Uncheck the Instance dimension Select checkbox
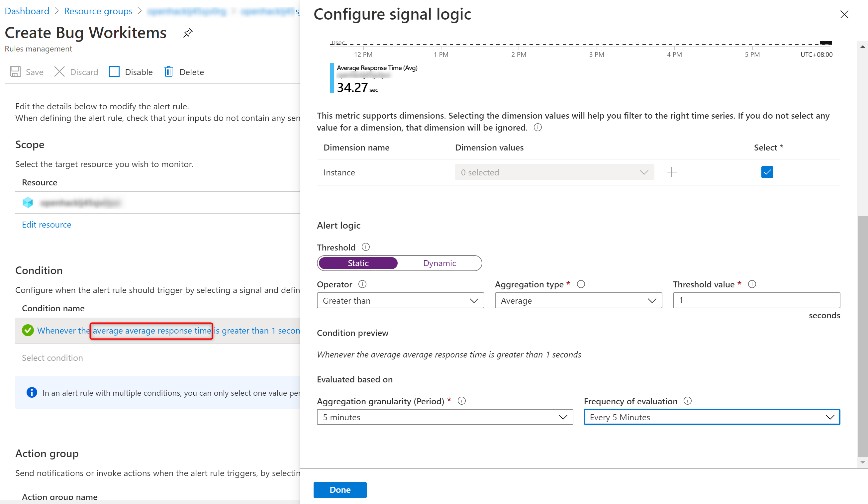The image size is (868, 504). point(767,172)
